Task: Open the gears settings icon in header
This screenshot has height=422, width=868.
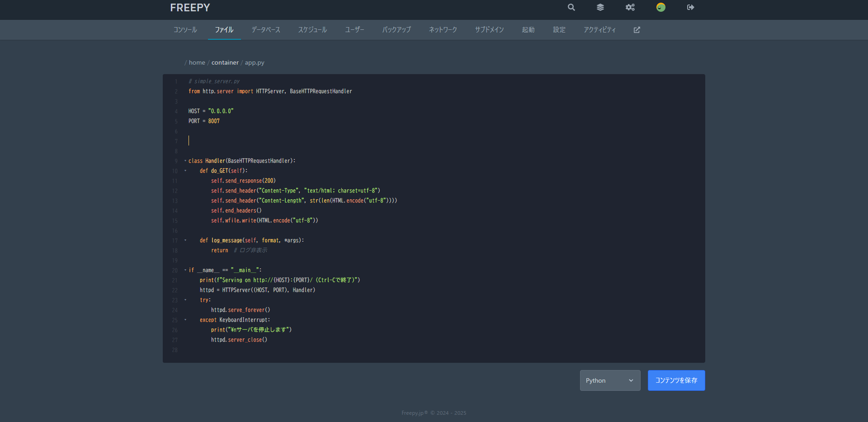Action: [630, 7]
